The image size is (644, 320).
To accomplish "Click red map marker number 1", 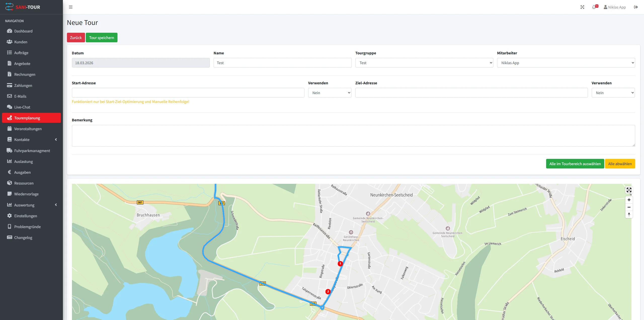I will pos(340,264).
